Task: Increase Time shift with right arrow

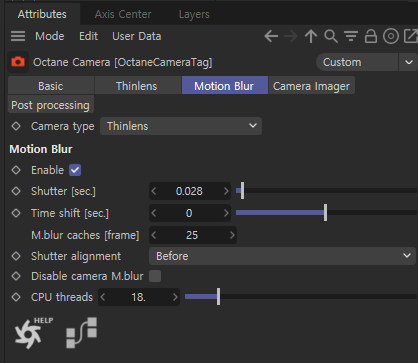Action: (x=226, y=213)
